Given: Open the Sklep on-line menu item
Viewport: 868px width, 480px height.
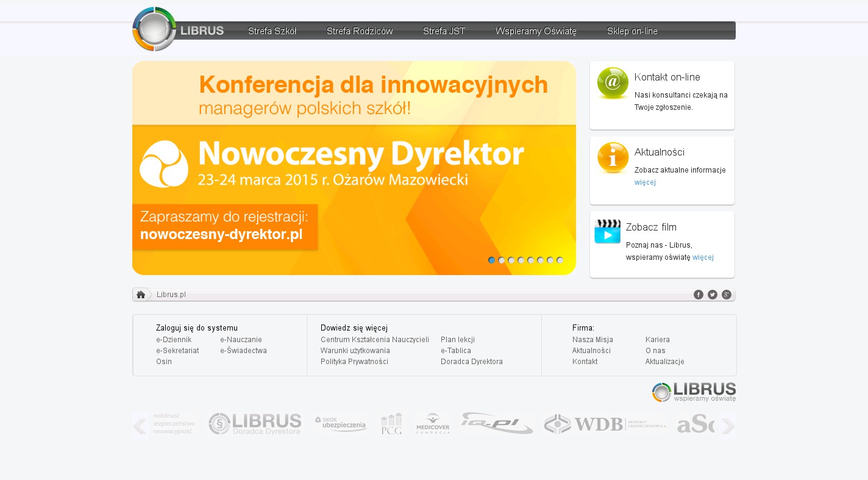Looking at the screenshot, I should (632, 31).
